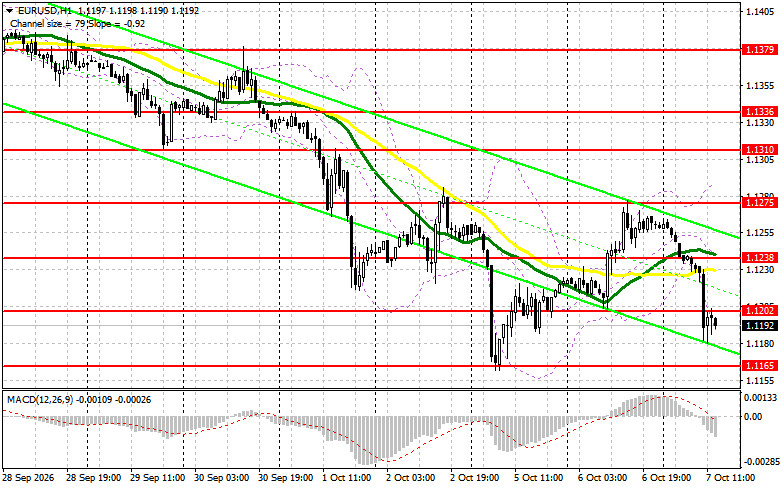Click the "28 Sep 19:00" time axis label

(93, 478)
